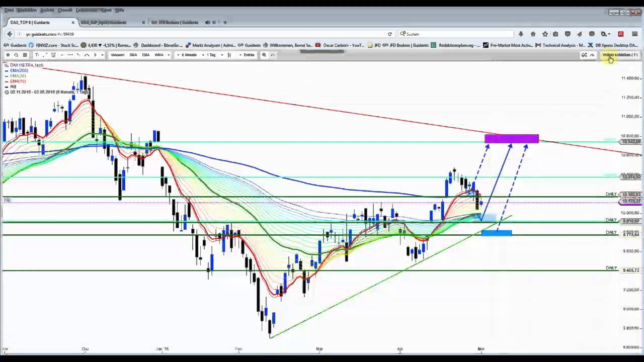Close the DAX_TOP 8 Guidants tab
The width and height of the screenshot is (644, 362).
[x=73, y=22]
